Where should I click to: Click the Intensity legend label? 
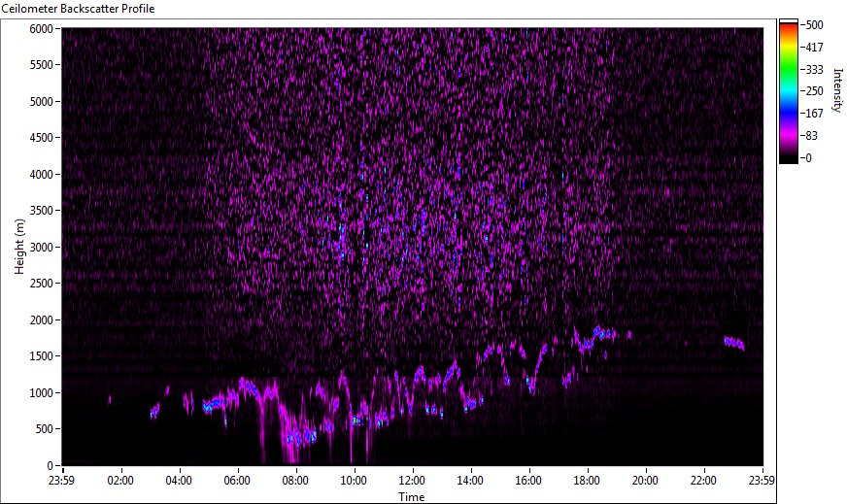(x=836, y=90)
